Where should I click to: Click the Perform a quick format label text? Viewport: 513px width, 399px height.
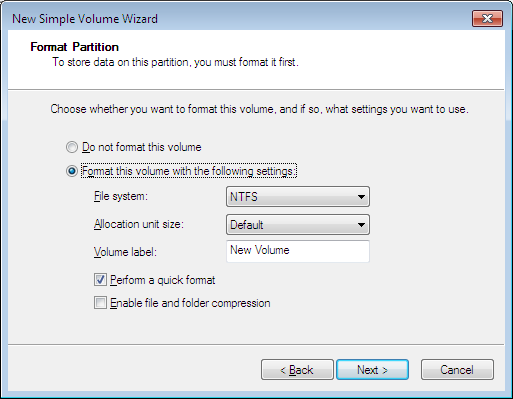coord(163,280)
